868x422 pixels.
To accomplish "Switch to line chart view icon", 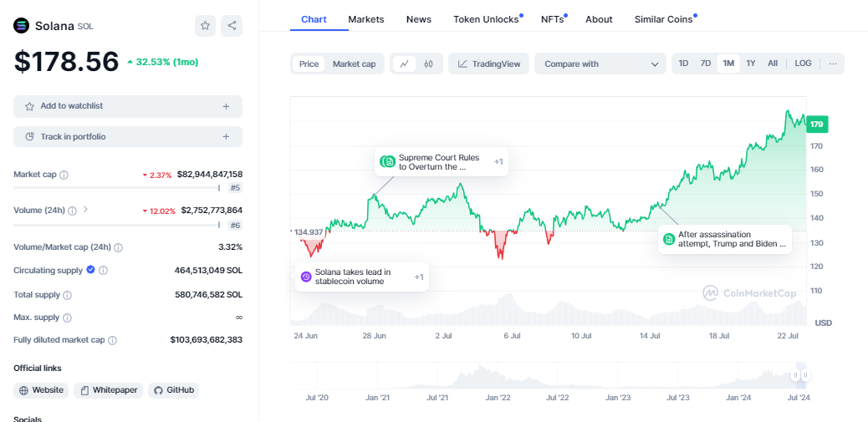I will click(404, 64).
